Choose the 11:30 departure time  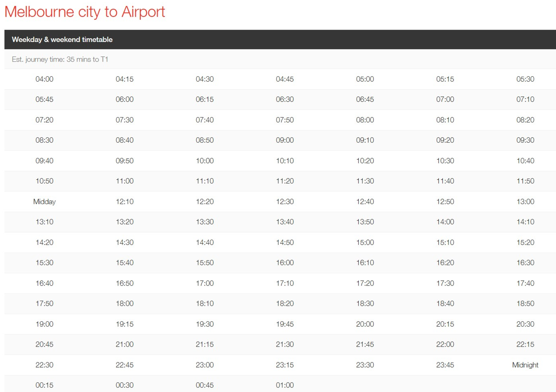(365, 181)
